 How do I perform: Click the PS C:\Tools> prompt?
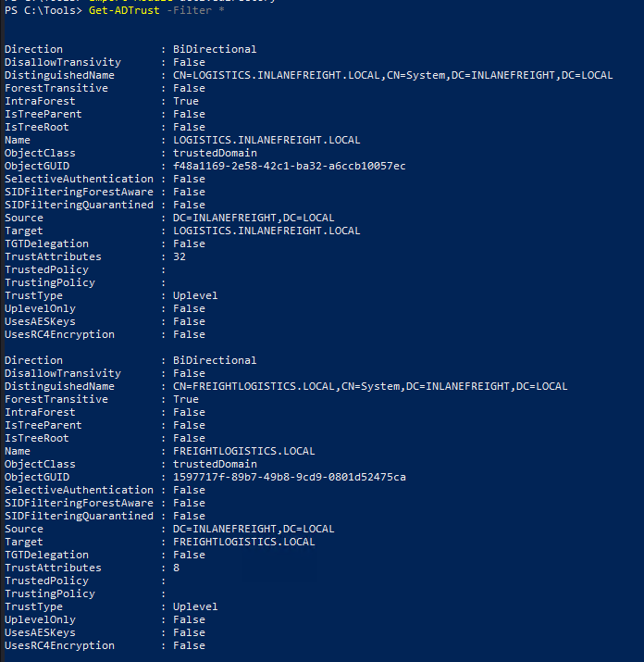coord(43,10)
